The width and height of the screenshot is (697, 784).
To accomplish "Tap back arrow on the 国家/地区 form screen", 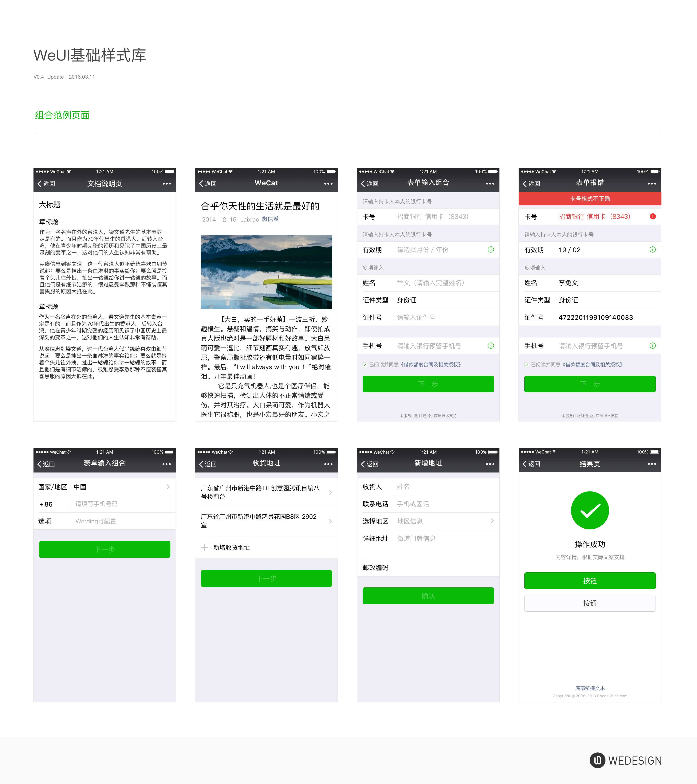I will [40, 464].
